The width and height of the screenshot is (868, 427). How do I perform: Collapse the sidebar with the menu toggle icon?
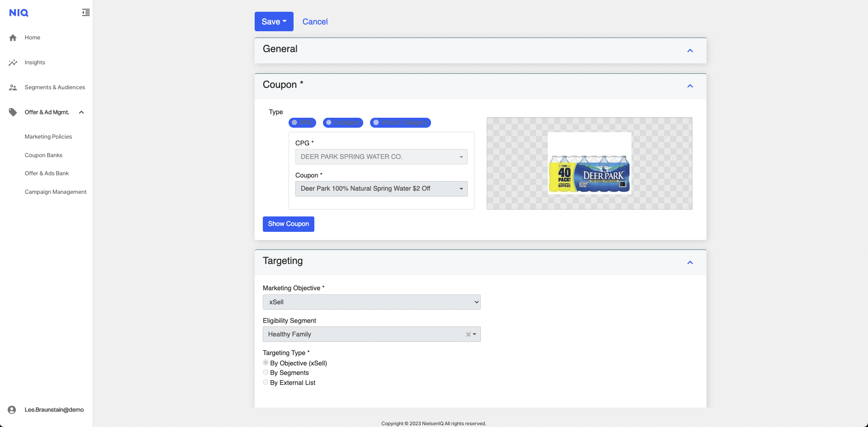point(85,13)
